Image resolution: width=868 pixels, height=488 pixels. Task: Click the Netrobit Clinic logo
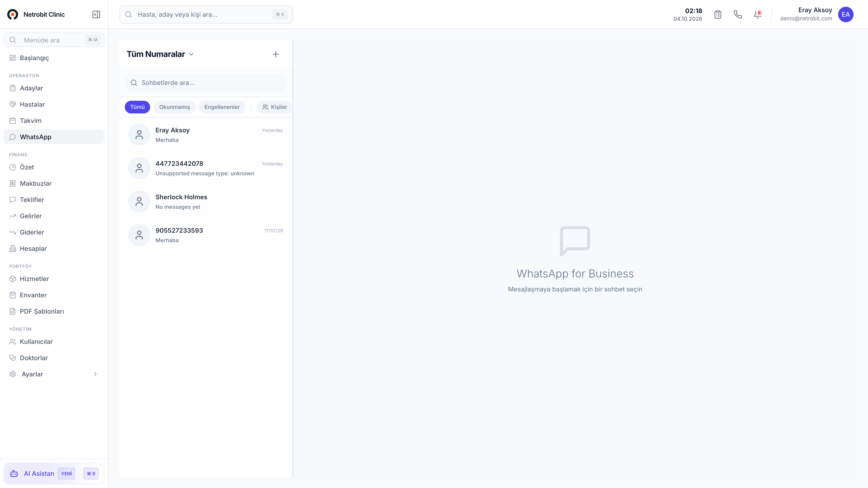tap(13, 14)
